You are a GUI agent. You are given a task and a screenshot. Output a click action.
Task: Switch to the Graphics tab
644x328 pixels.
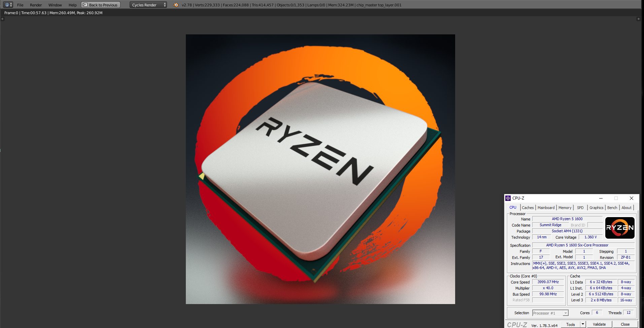(x=596, y=208)
